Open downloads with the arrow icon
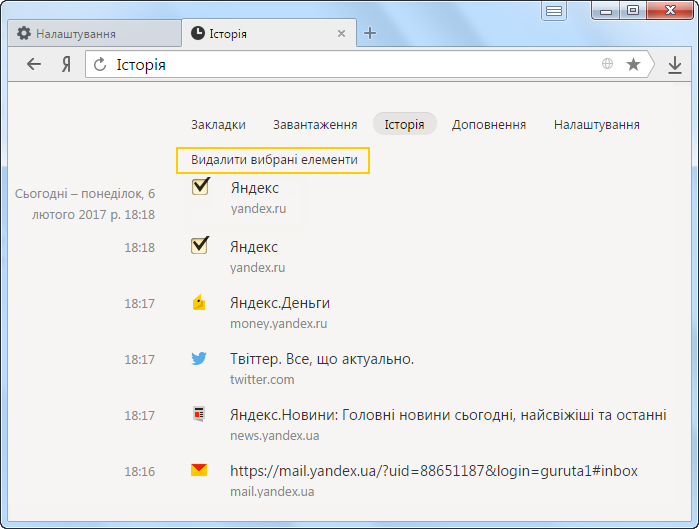 point(675,65)
